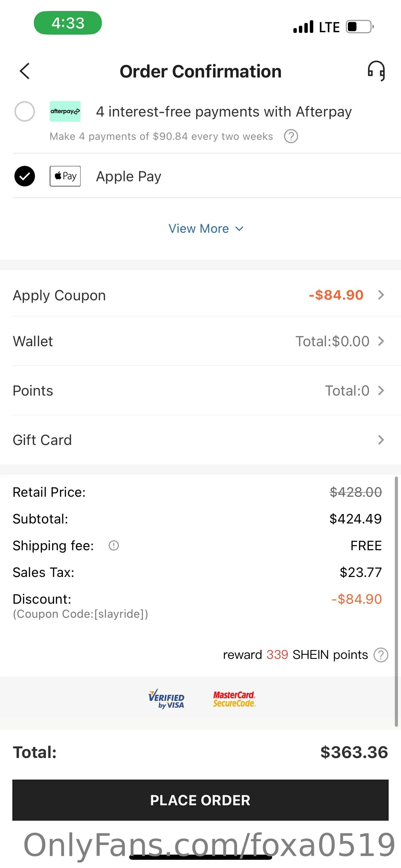
Task: Tap the Verified by Visa logo
Action: tap(167, 699)
